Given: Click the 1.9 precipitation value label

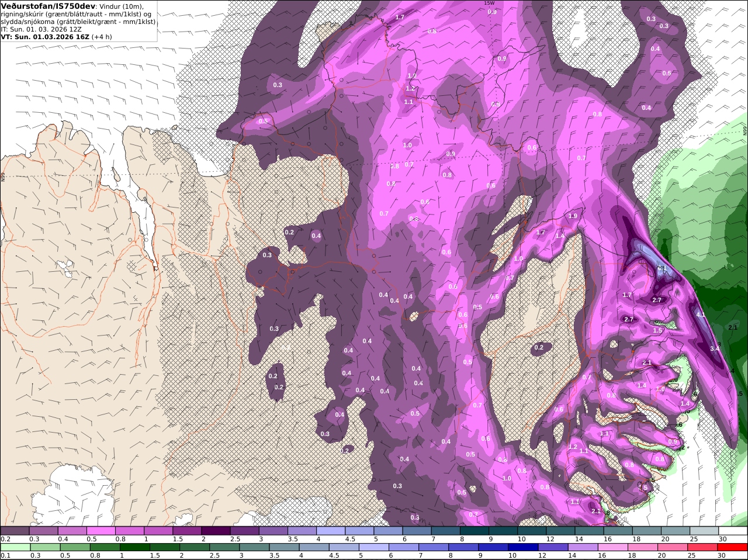Looking at the screenshot, I should 573,216.
